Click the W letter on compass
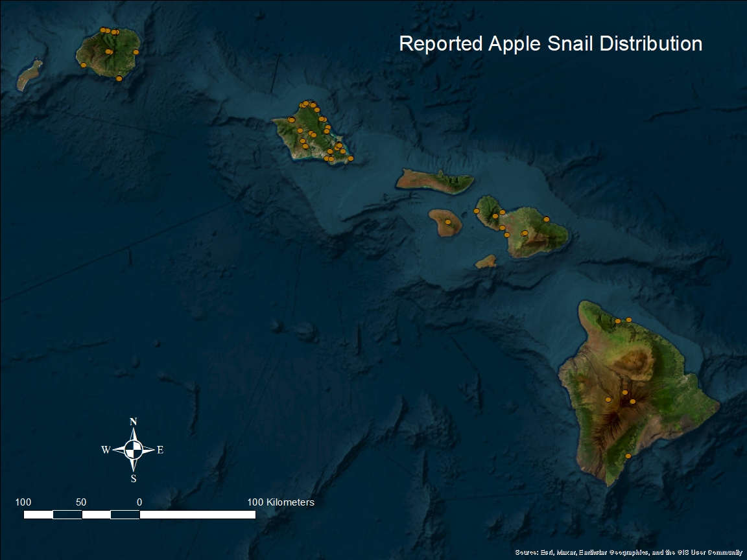The height and width of the screenshot is (560, 747). [105, 450]
